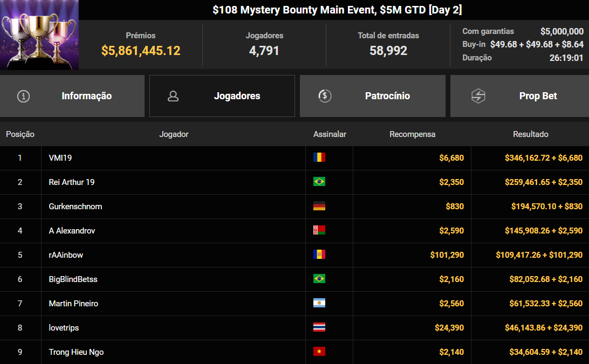The width and height of the screenshot is (589, 364).
Task: Click result $82,052.68 + $2,160
Action: pyautogui.click(x=546, y=279)
